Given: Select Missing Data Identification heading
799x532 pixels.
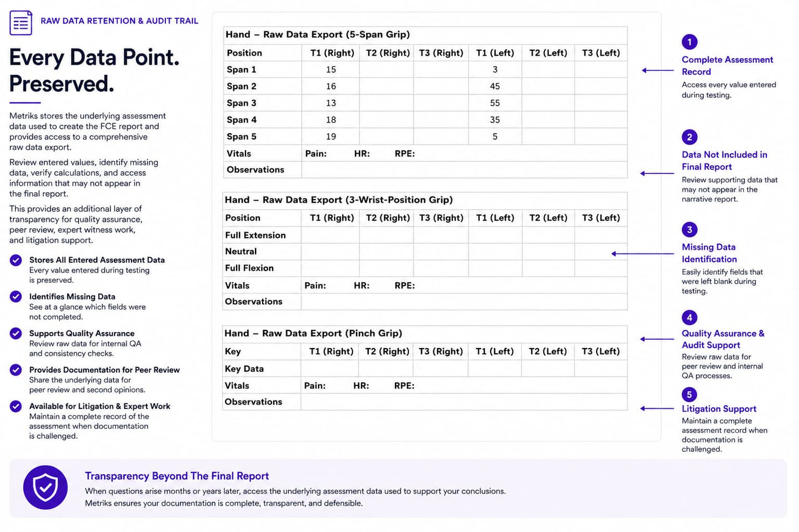Looking at the screenshot, I should [x=709, y=253].
